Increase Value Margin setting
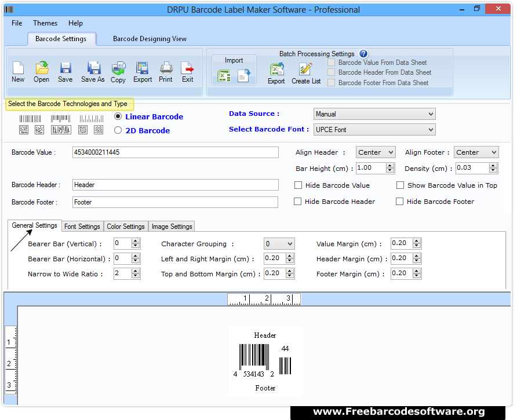Image resolution: width=517 pixels, height=420 pixels. 416,241
